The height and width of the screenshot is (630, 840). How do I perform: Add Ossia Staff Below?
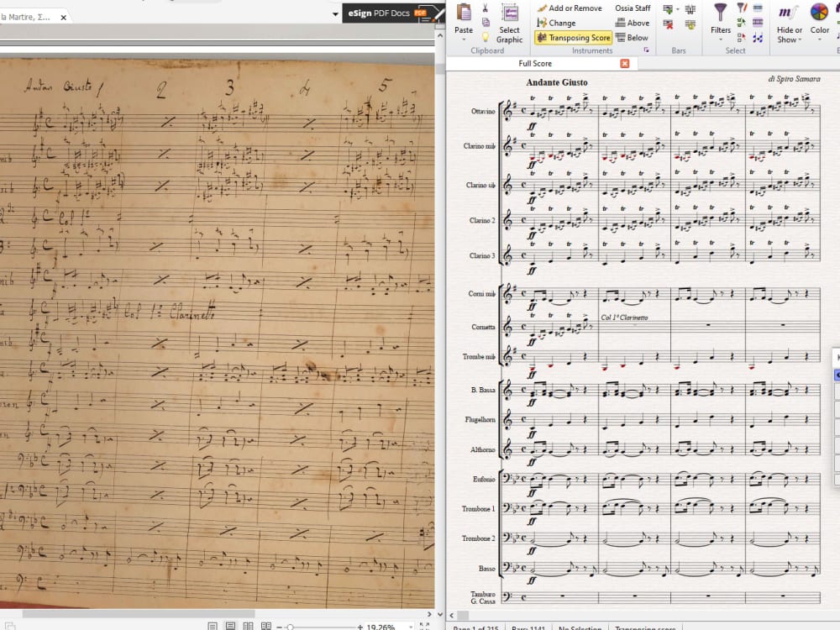[632, 38]
